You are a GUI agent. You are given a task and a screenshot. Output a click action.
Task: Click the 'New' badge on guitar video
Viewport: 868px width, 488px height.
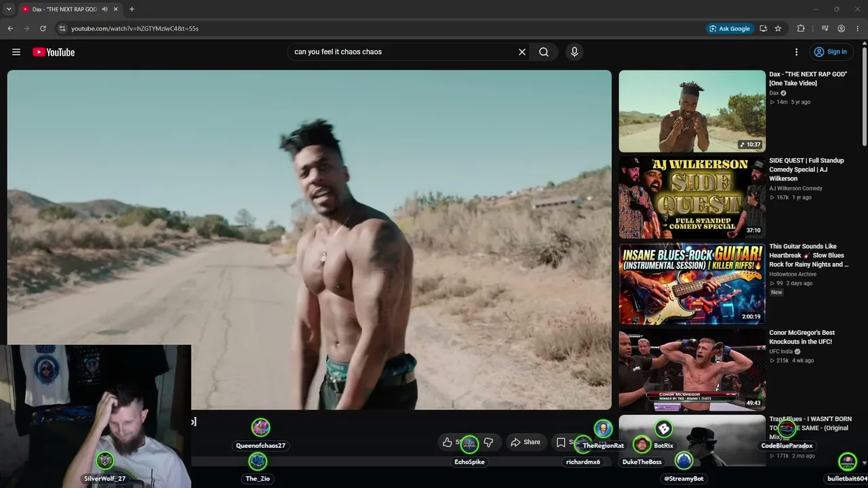(776, 292)
